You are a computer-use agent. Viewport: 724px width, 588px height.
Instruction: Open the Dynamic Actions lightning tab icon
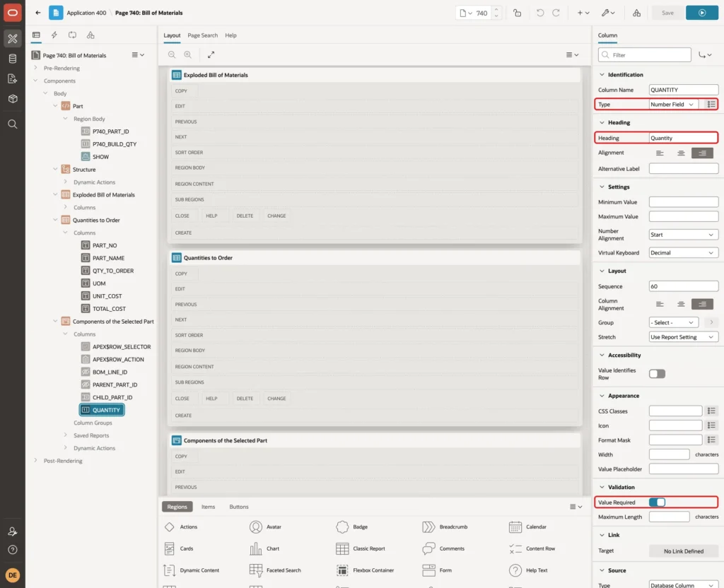54,35
